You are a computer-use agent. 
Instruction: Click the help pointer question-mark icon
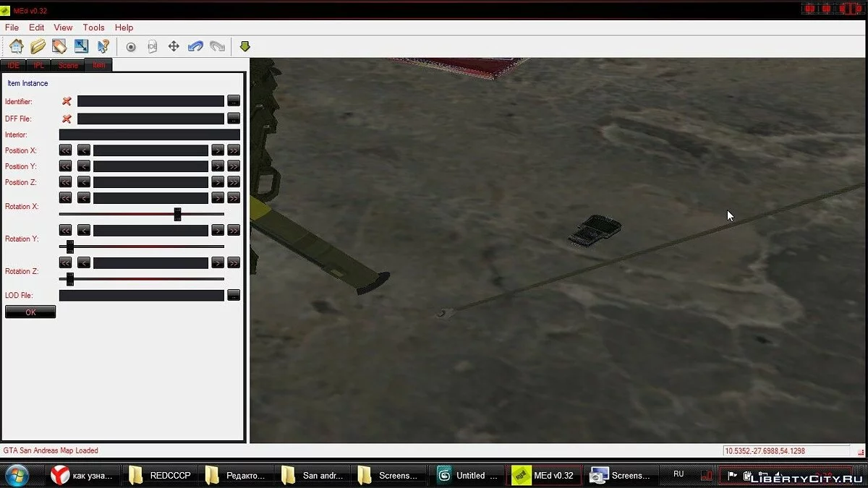point(103,46)
